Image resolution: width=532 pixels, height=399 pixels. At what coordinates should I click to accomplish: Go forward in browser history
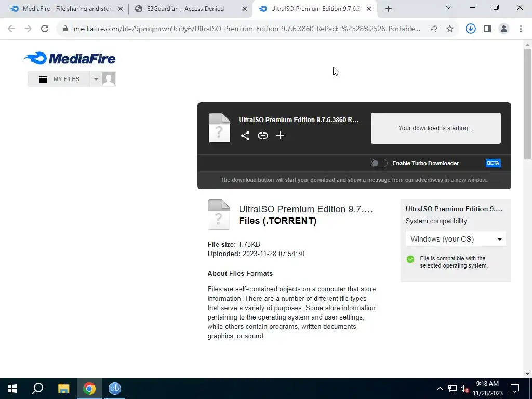[28, 29]
